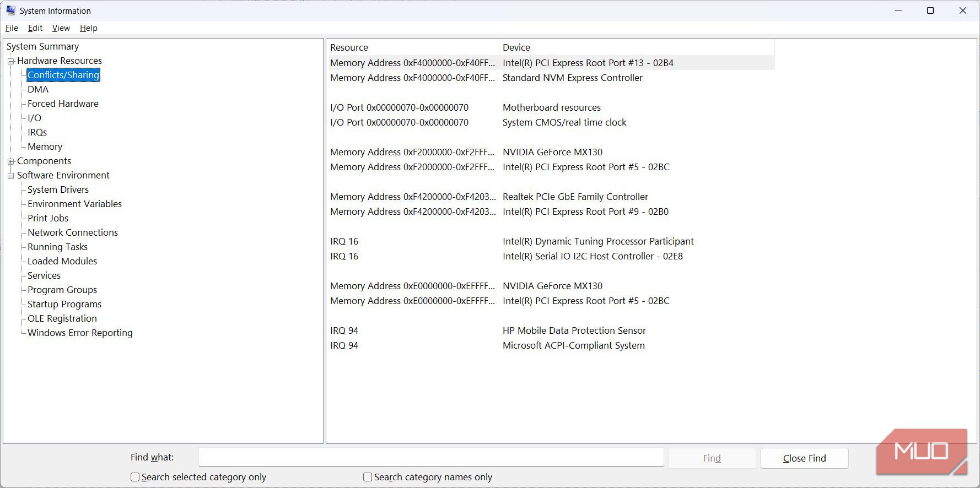Viewport: 980px width, 488px height.
Task: Close the System Information window
Action: click(x=963, y=10)
